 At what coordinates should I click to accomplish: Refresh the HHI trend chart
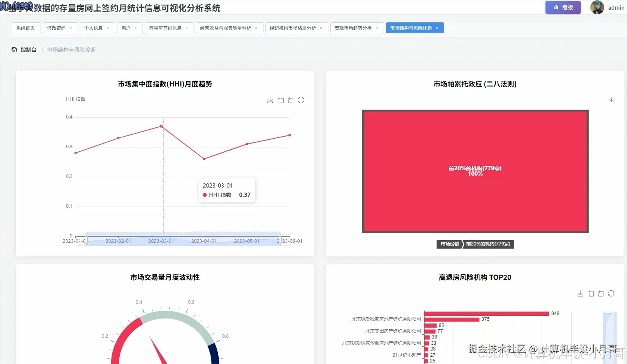click(x=301, y=100)
